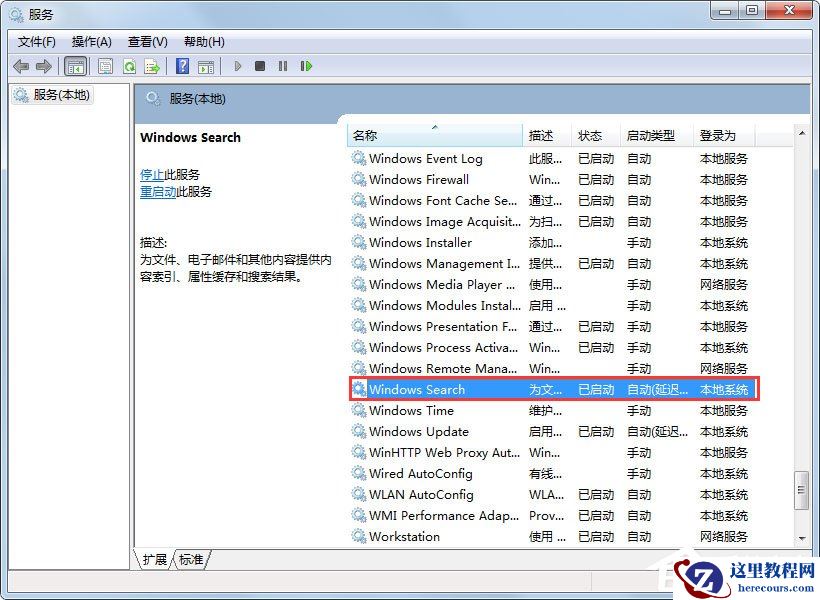Click the forward navigation arrow
Viewport: 820px width, 600px height.
[46, 66]
